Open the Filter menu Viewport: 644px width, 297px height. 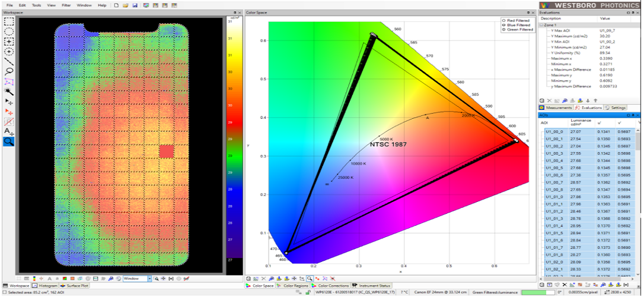point(66,5)
